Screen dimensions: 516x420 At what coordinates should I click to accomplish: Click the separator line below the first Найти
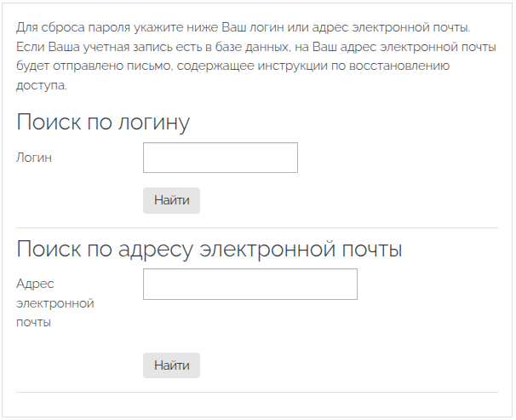pos(257,227)
